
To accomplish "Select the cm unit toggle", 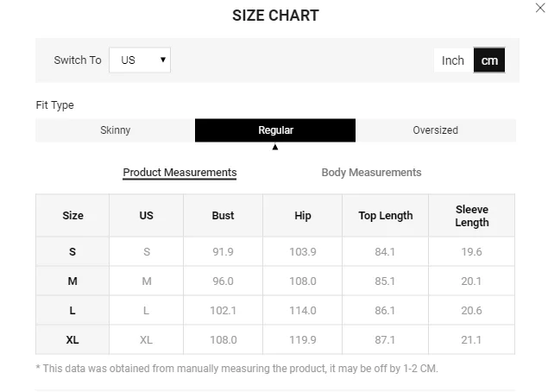I will (x=489, y=60).
